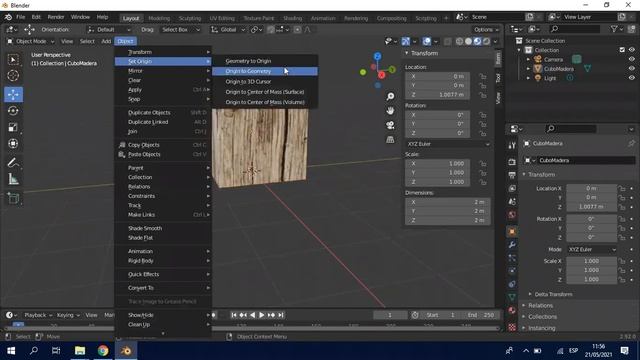Choose Origin to Geometry
The image size is (640, 360).
coord(264,71)
